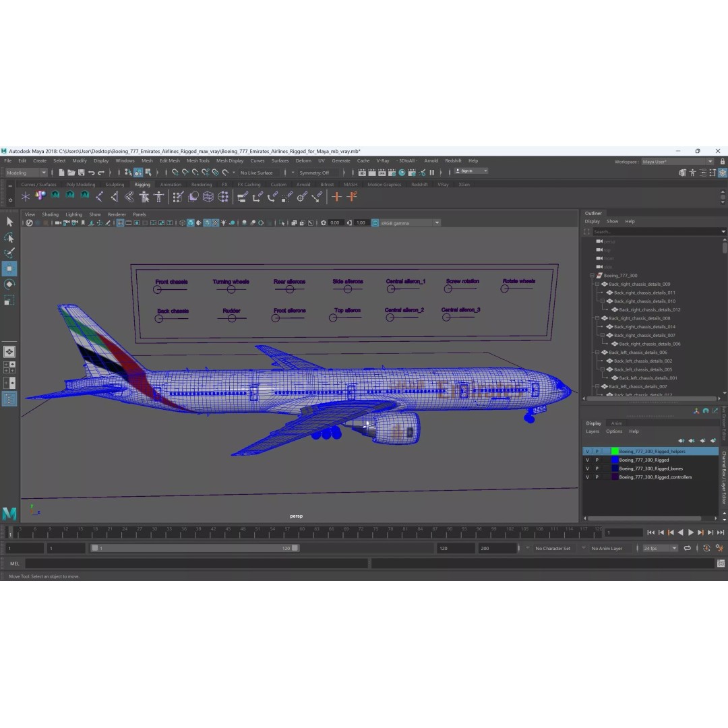Open the 24 fps frame rate dropdown
The image size is (728, 728).
660,548
